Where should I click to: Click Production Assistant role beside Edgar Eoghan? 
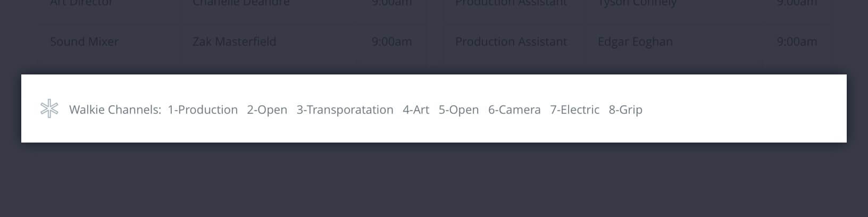[x=511, y=41]
